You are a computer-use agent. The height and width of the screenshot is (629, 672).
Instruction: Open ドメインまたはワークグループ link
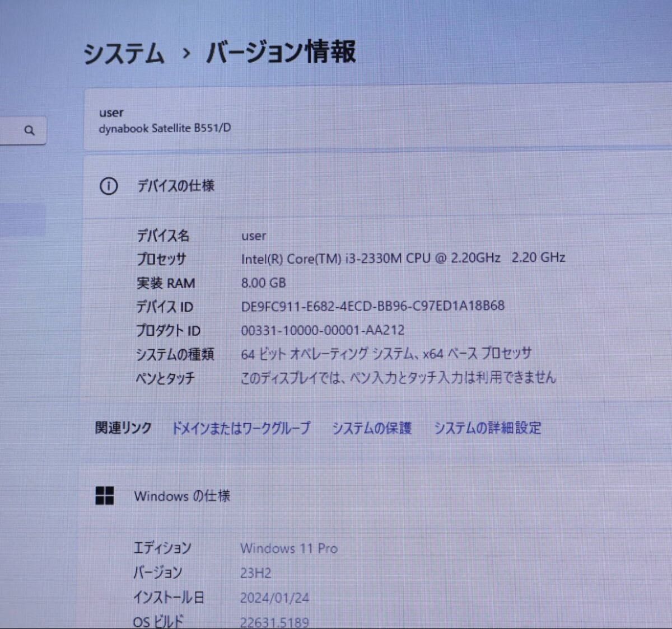click(241, 428)
